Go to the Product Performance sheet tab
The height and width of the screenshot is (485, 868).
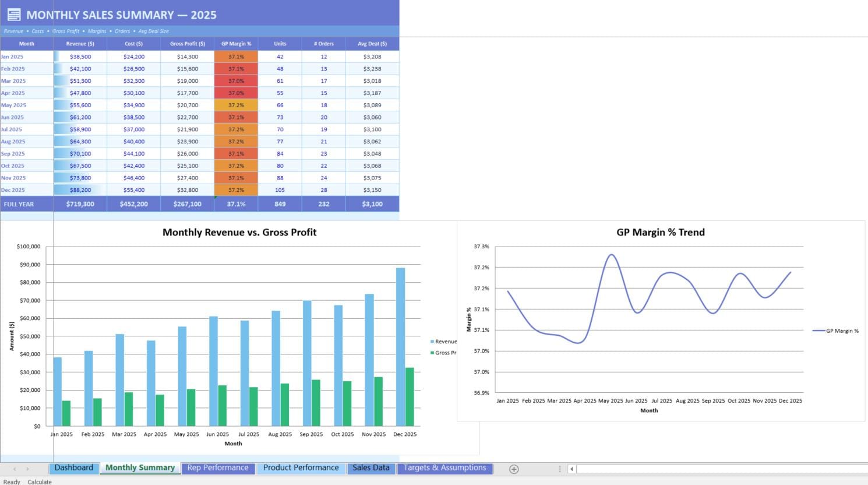point(301,468)
